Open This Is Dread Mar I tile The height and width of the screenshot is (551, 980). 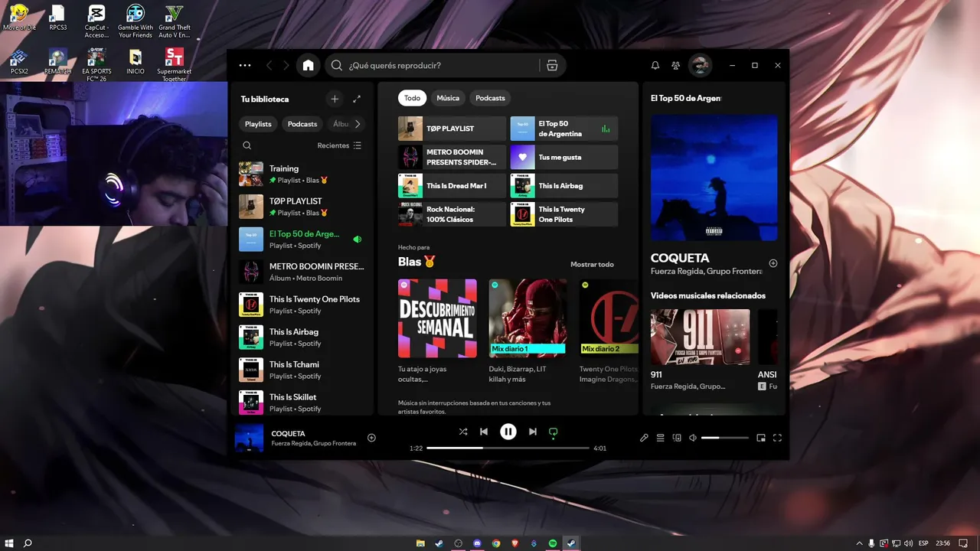pyautogui.click(x=452, y=185)
